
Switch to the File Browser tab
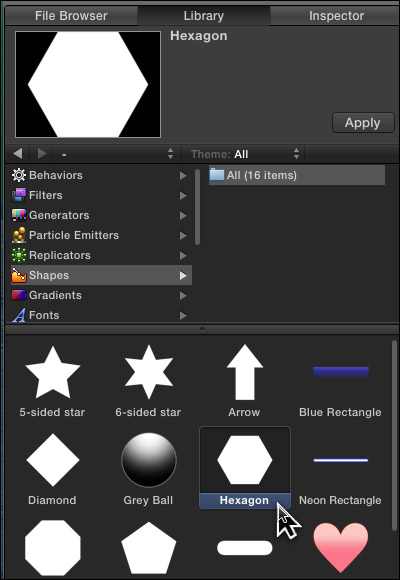pyautogui.click(x=71, y=16)
